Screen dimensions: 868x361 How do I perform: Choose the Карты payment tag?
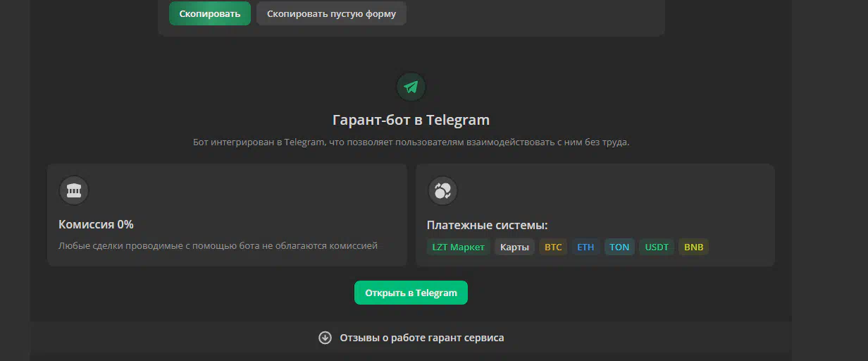tap(514, 247)
